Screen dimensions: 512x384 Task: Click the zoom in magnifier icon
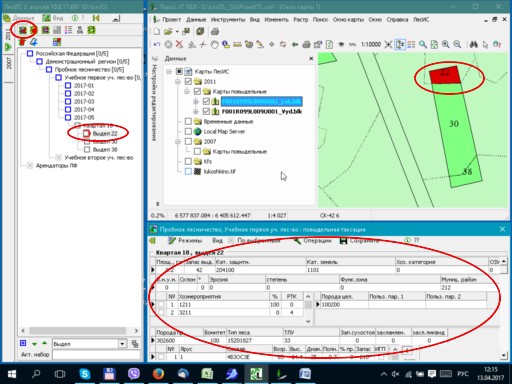point(446,44)
